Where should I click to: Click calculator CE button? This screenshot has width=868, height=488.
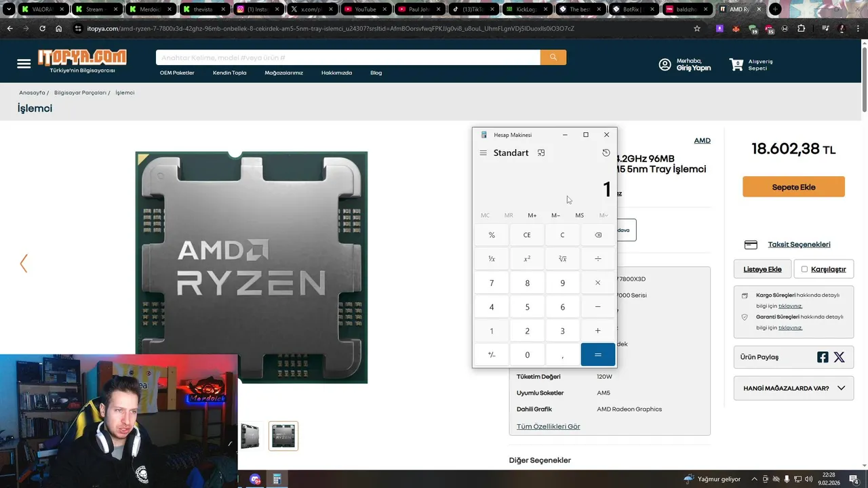tap(527, 235)
